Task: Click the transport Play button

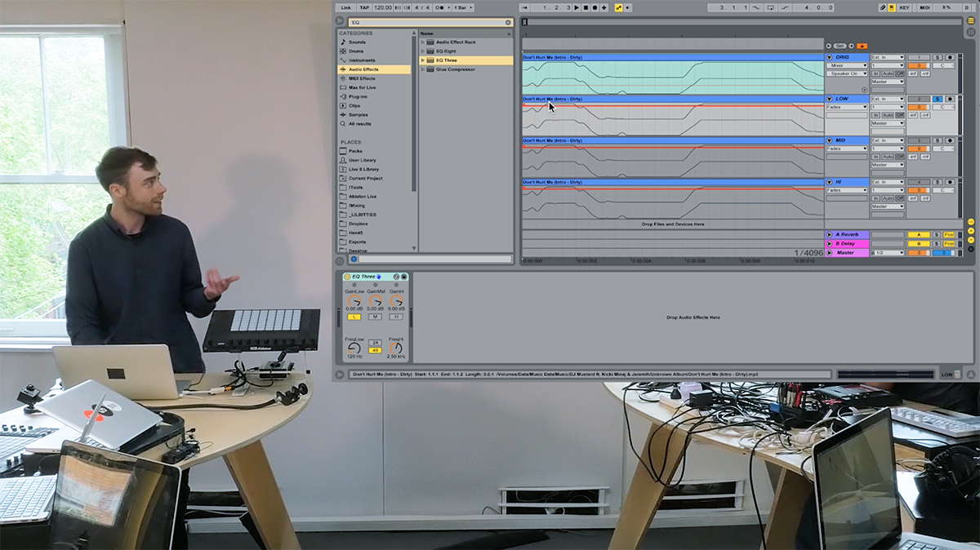Action: [576, 7]
